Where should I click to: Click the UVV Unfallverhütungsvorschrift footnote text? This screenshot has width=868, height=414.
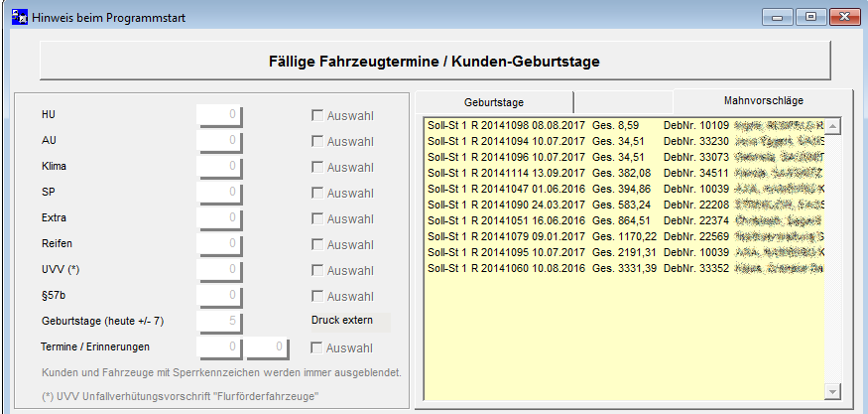click(181, 397)
